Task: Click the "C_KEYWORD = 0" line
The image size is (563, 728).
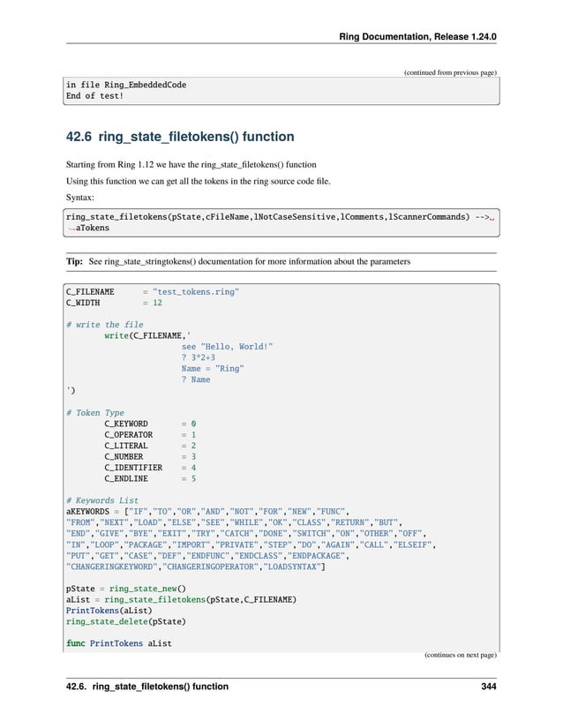Action: coord(150,424)
